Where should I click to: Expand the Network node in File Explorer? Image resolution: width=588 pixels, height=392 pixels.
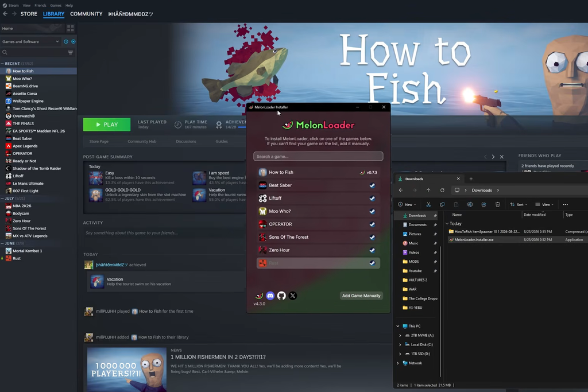tap(398, 363)
